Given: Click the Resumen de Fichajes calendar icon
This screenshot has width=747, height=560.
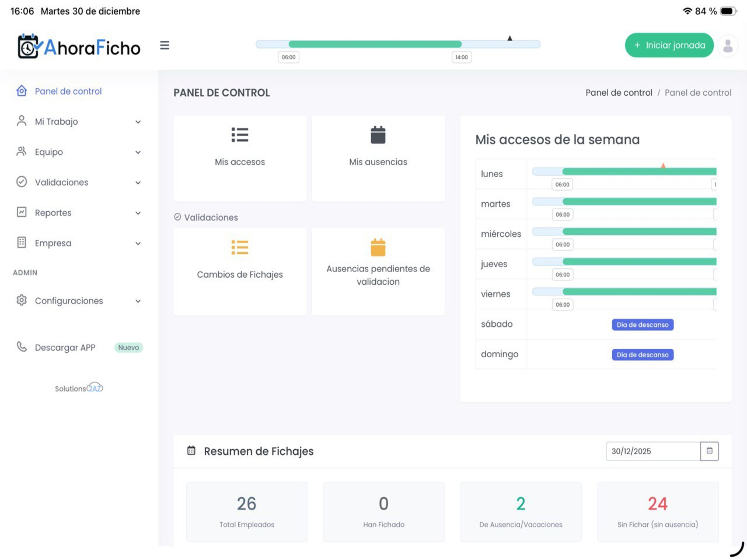Looking at the screenshot, I should tap(191, 450).
